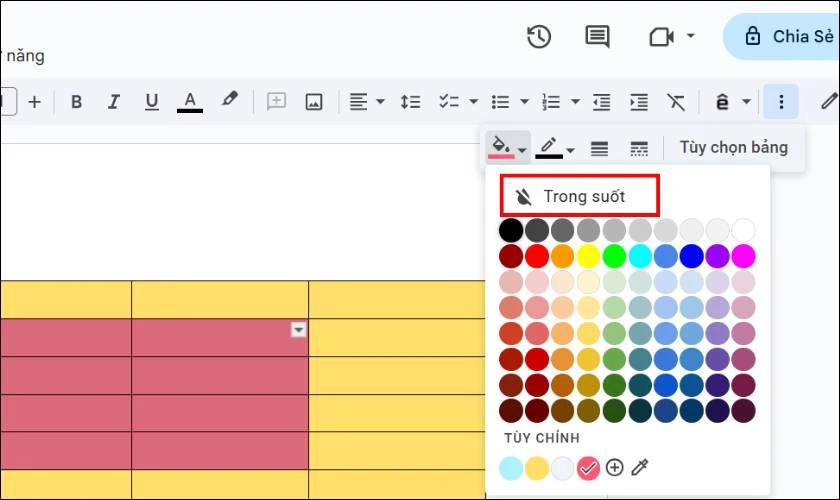Viewport: 840px width, 500px height.
Task: Choose custom yellow swatch
Action: click(x=537, y=468)
